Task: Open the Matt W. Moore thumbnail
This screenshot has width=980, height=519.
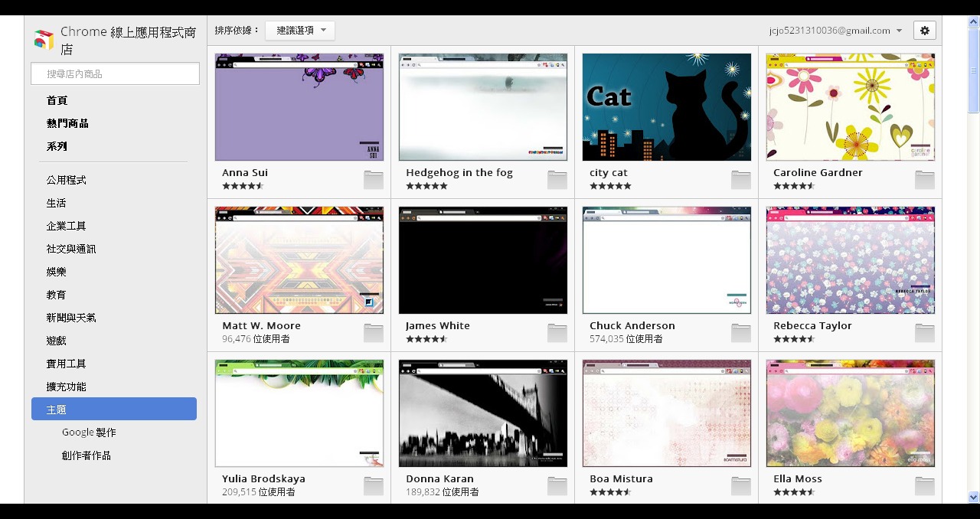Action: [x=299, y=260]
